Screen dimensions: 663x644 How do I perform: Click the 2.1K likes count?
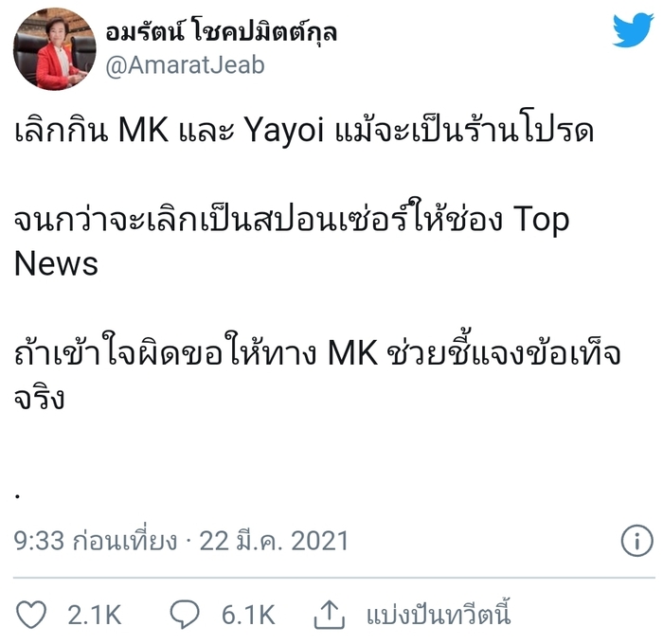pyautogui.click(x=95, y=615)
